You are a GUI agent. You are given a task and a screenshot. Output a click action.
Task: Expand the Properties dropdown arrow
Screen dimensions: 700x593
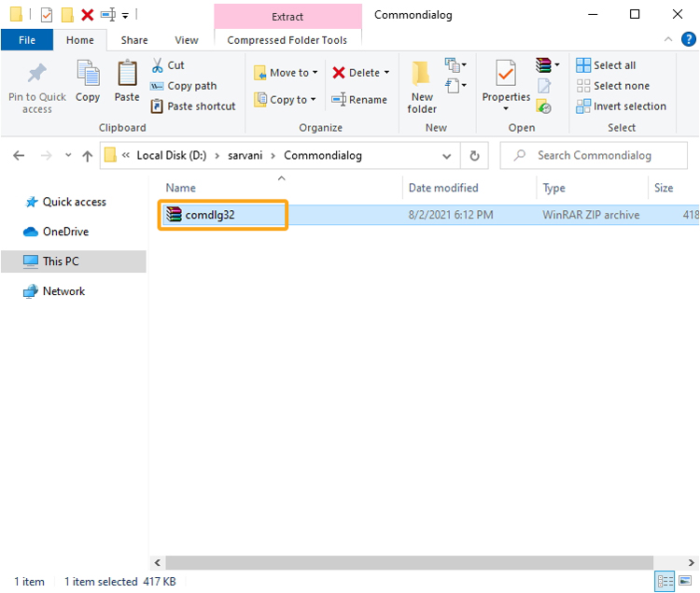point(506,108)
